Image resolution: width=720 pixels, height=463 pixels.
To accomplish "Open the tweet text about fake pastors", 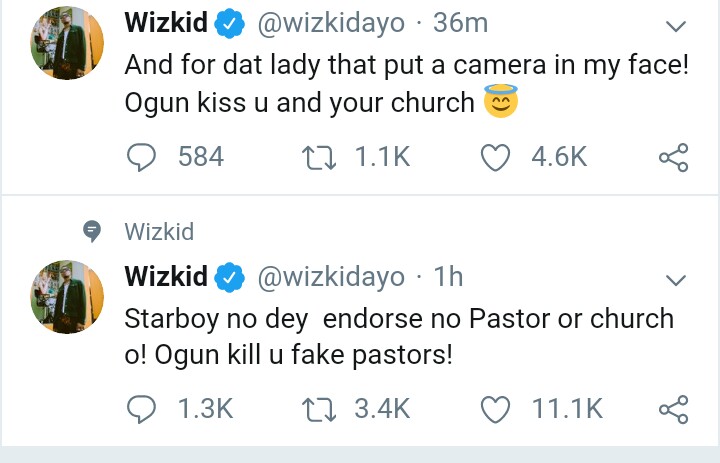I will pyautogui.click(x=398, y=338).
